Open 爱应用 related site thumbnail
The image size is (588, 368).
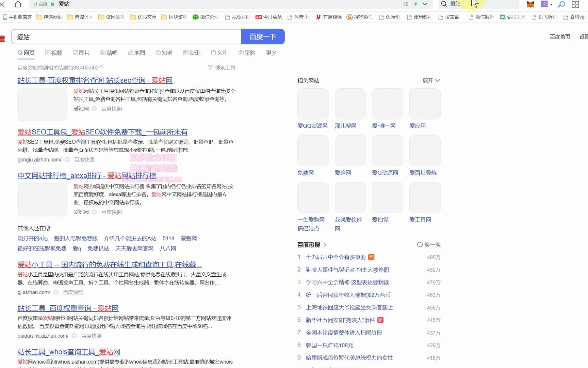tap(425, 104)
